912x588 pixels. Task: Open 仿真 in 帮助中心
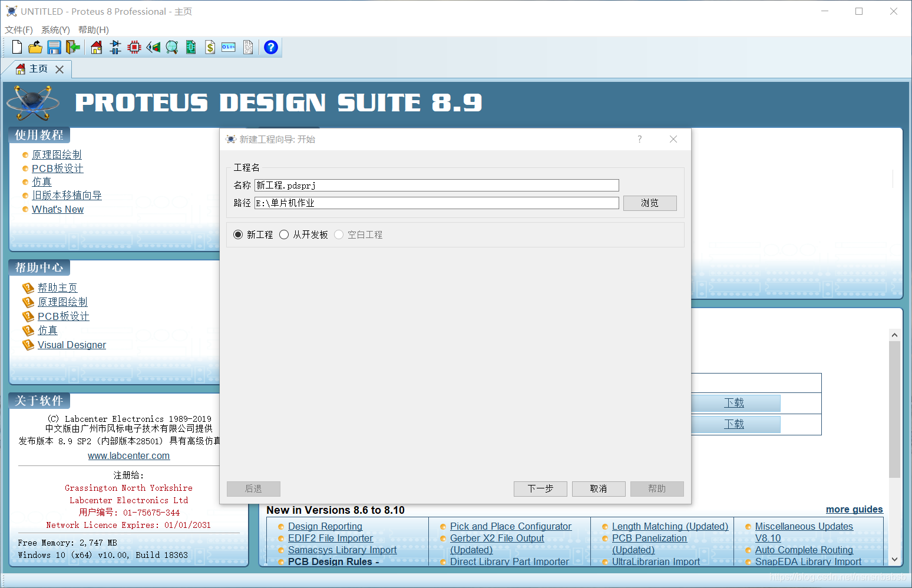48,331
